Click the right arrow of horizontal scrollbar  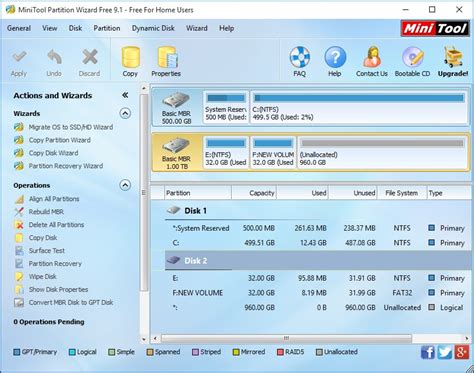[x=467, y=339]
